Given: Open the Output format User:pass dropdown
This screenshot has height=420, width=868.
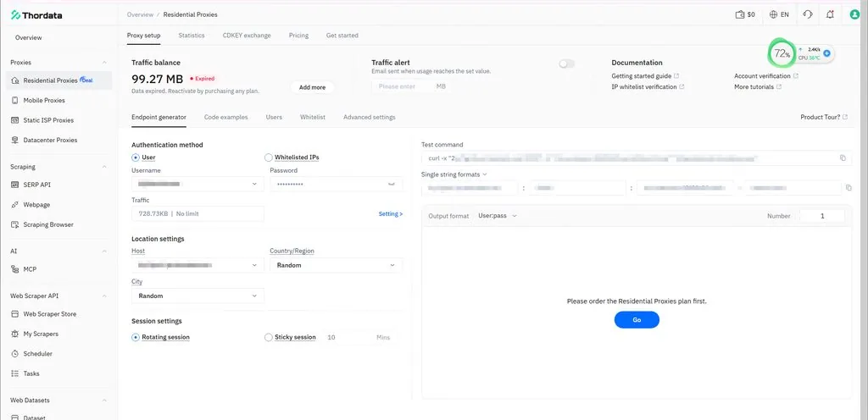Looking at the screenshot, I should [x=497, y=216].
